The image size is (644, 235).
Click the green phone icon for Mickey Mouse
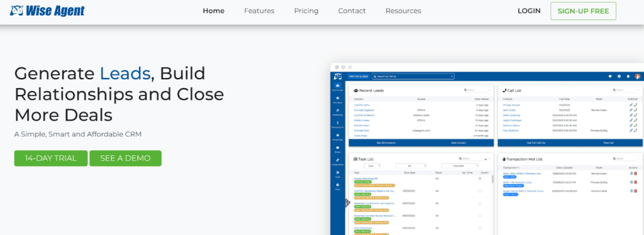click(x=635, y=105)
